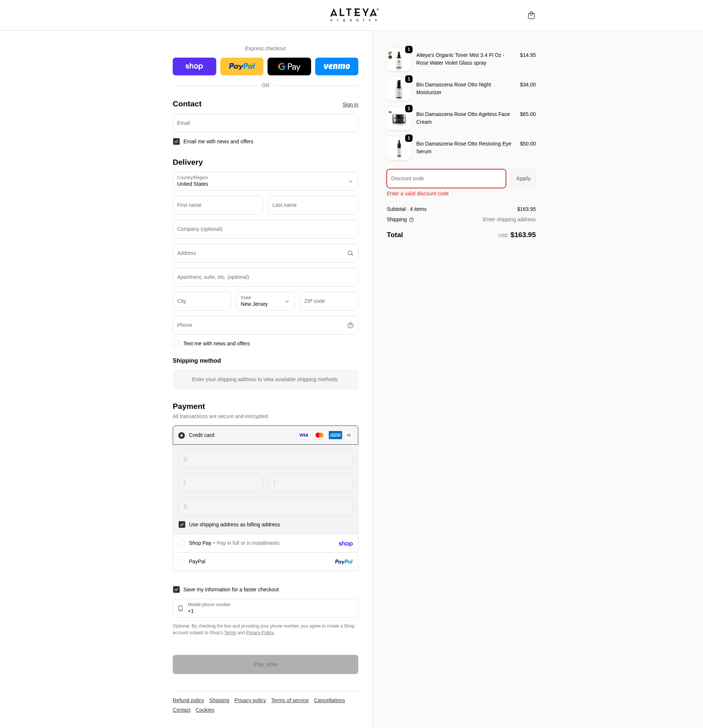This screenshot has width=703, height=728.
Task: Click the shipping cost help icon
Action: click(411, 220)
